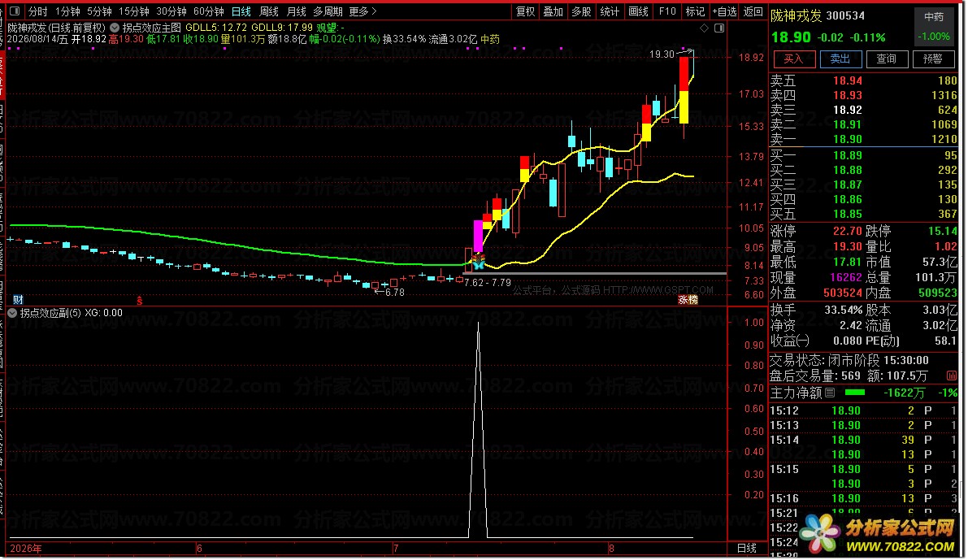Open 拐点效应主图 indicator dropdown
Viewport: 968px width, 560px height.
point(115,28)
